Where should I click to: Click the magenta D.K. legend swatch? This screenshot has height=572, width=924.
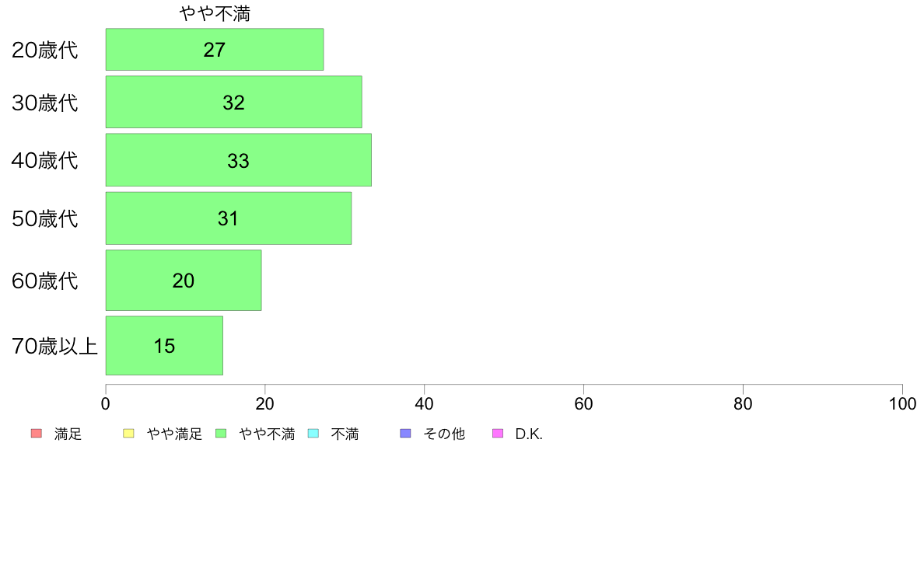click(x=498, y=434)
